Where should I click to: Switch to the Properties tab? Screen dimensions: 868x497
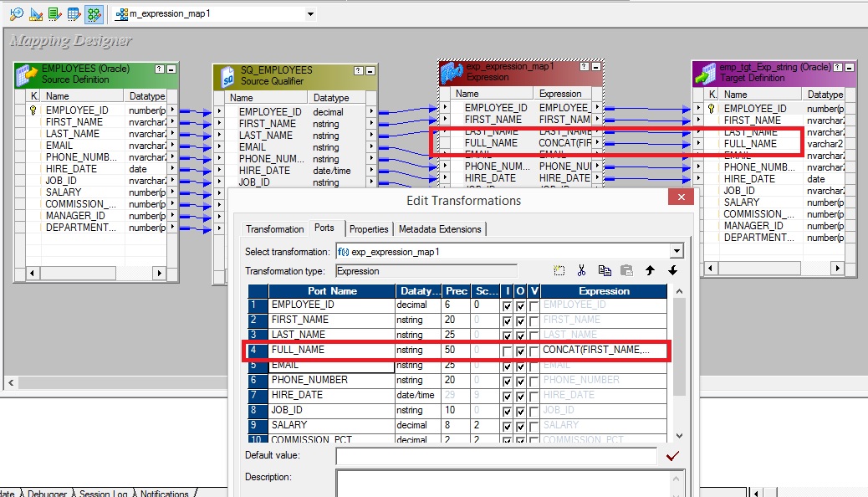pyautogui.click(x=369, y=228)
